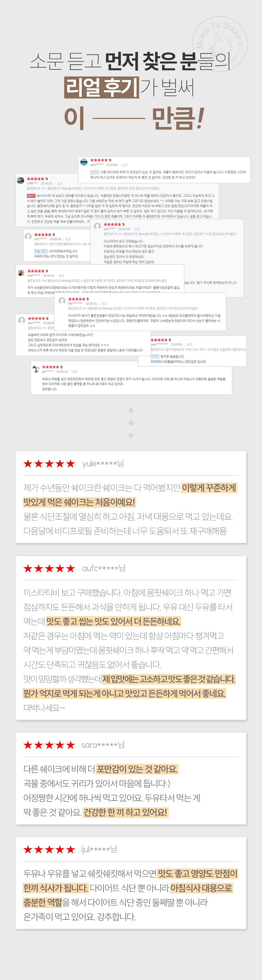Image resolution: width=262 pixels, height=980 pixels.
Task: Click the yule*****님 reviewer name
Action: pos(103,463)
